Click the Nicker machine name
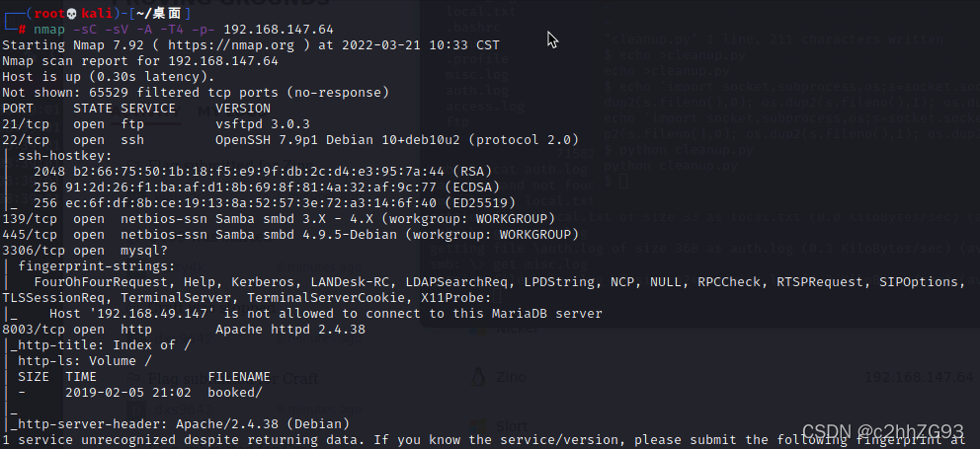Screen dimensions: 980x449 (x=517, y=328)
